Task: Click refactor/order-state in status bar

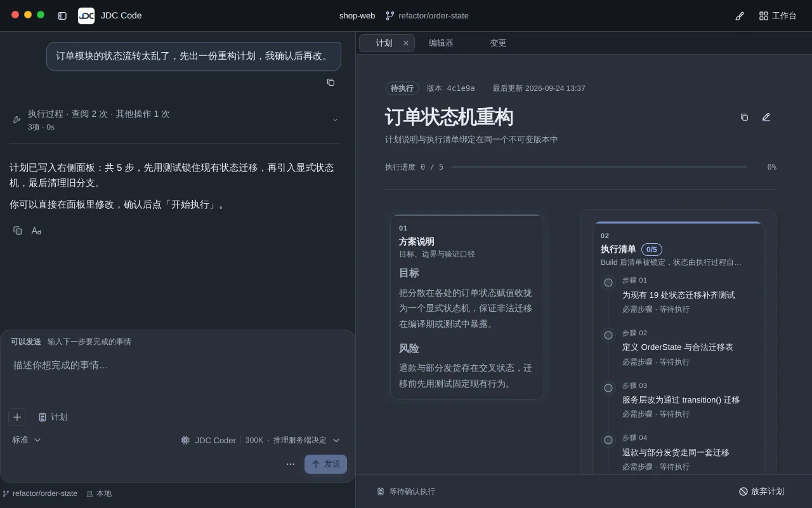Action: click(x=40, y=493)
